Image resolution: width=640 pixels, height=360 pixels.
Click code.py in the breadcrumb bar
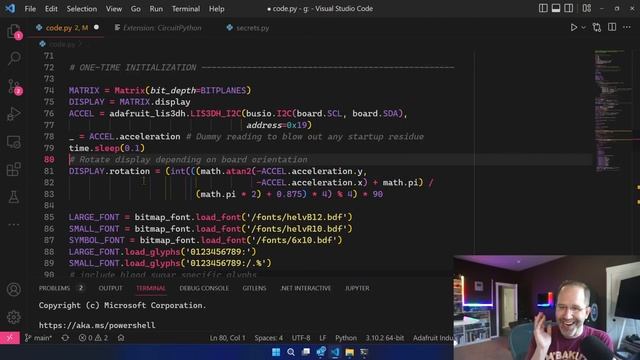pyautogui.click(x=62, y=44)
